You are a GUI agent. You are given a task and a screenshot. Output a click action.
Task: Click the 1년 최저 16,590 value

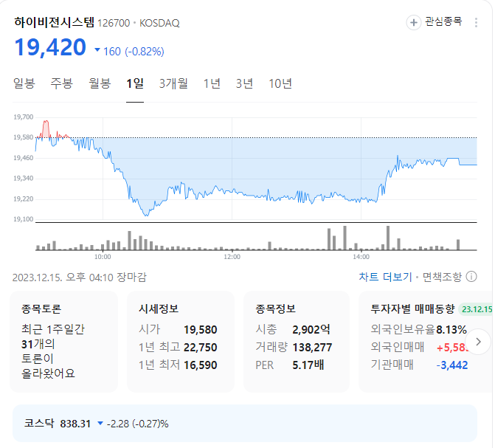(200, 365)
